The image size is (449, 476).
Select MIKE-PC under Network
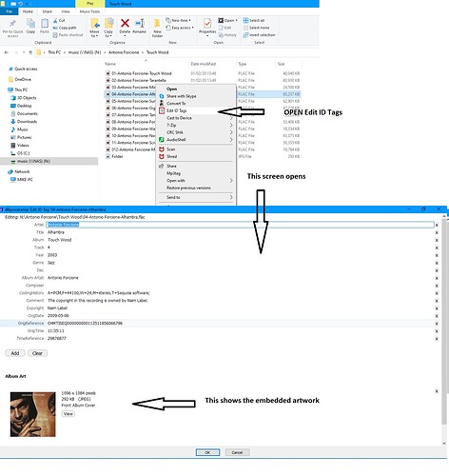point(25,180)
